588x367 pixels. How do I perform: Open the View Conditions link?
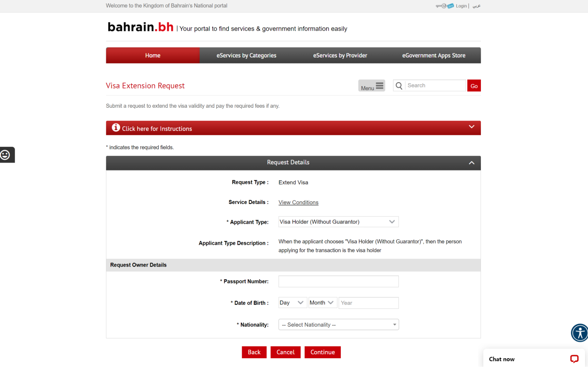click(x=298, y=202)
